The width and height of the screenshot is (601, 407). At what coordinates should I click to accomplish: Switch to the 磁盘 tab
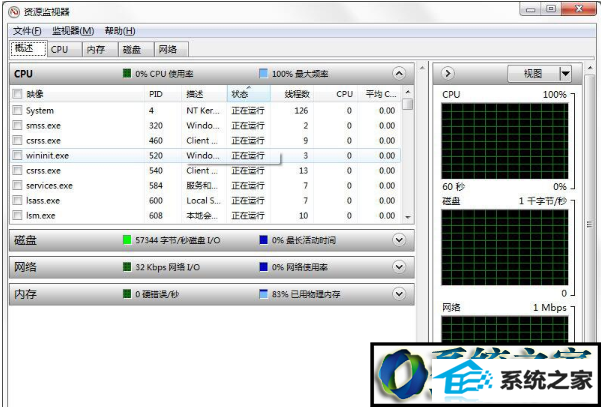click(136, 49)
